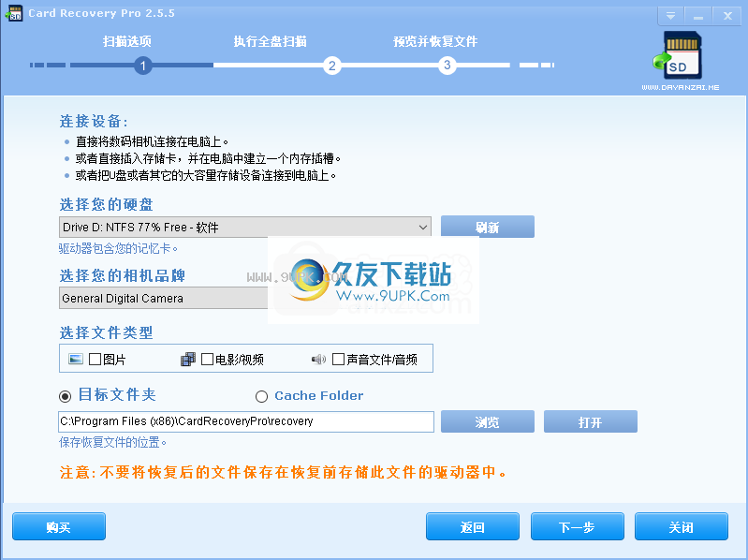This screenshot has height=560, width=748.
Task: Open the title bar dropdown menu icon
Action: tap(670, 16)
